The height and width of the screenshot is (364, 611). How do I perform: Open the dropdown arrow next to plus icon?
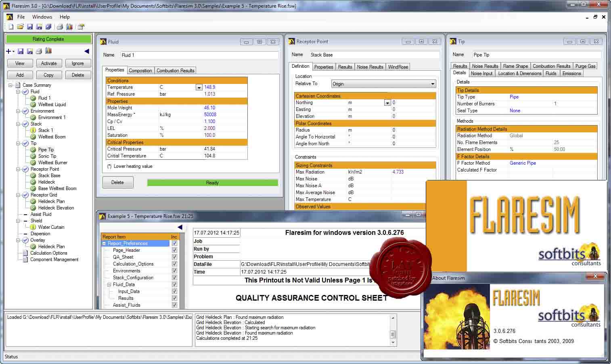(13, 52)
